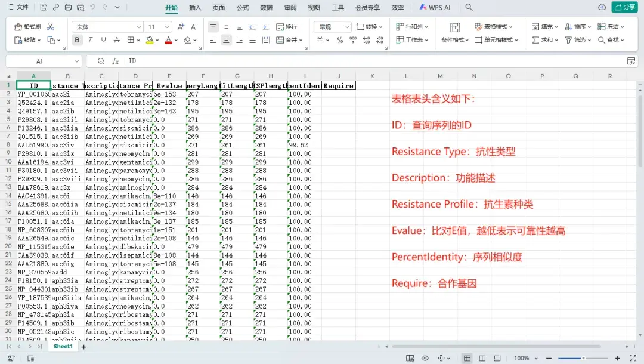Open the font name dropdown
The image size is (644, 364).
[107, 27]
